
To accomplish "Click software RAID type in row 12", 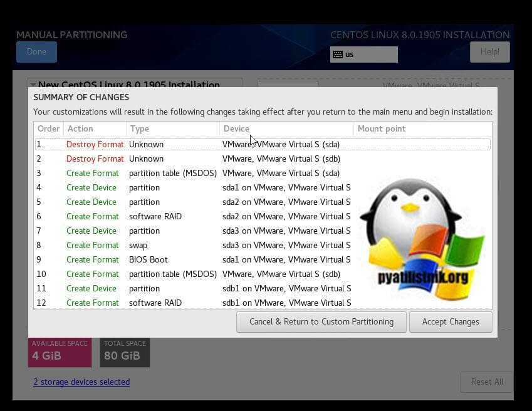I will [155, 303].
